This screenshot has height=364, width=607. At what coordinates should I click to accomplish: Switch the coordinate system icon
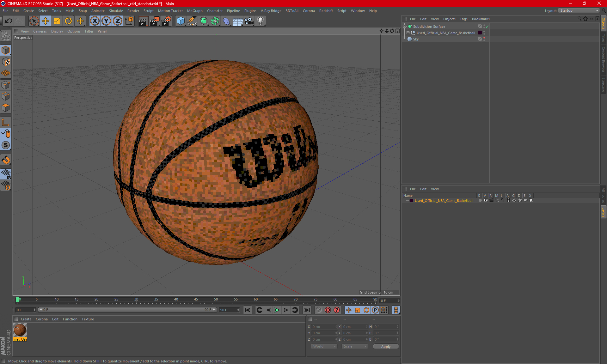129,21
